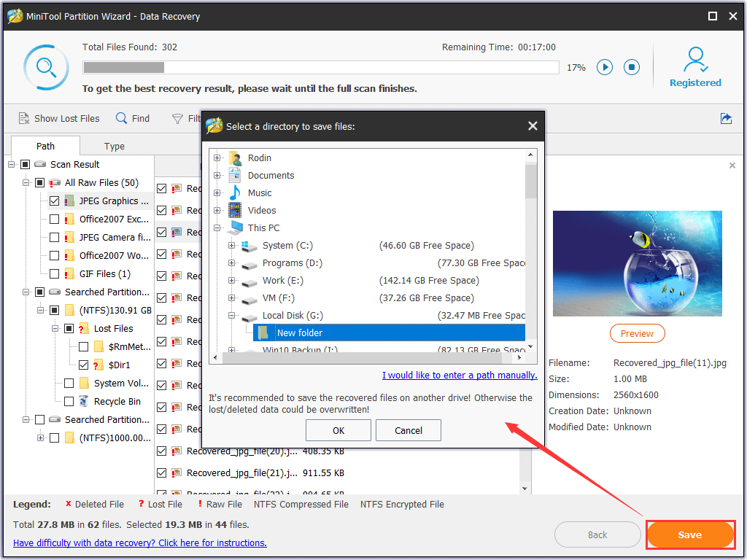
Task: Collapse the Local Disk (G:) node
Action: tap(231, 315)
